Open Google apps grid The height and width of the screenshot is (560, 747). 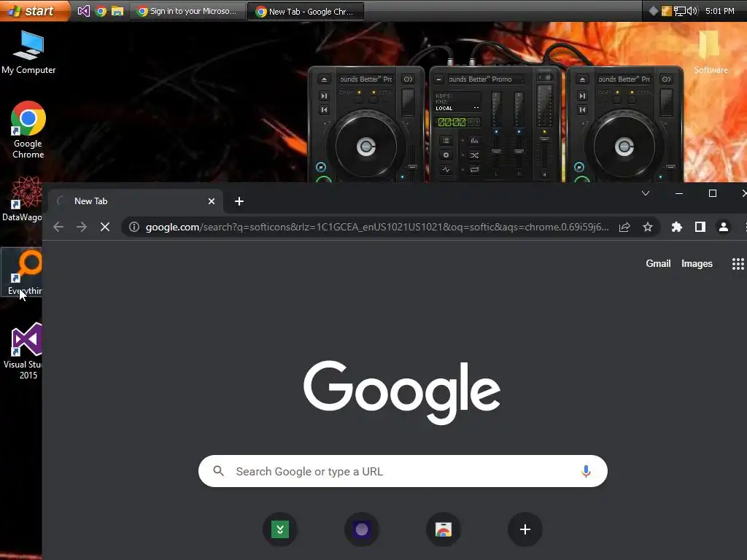click(738, 264)
